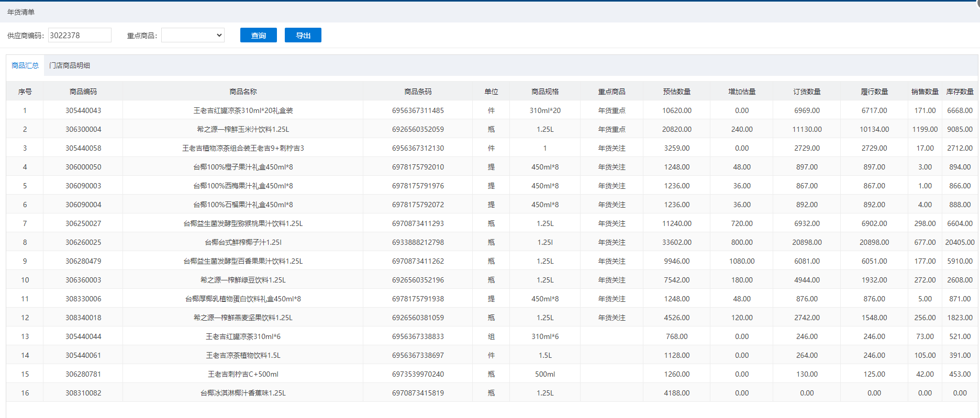Select the row for 王老吉刺柠吉C+500ml
Viewport: 980px width, 418px height.
[x=243, y=374]
